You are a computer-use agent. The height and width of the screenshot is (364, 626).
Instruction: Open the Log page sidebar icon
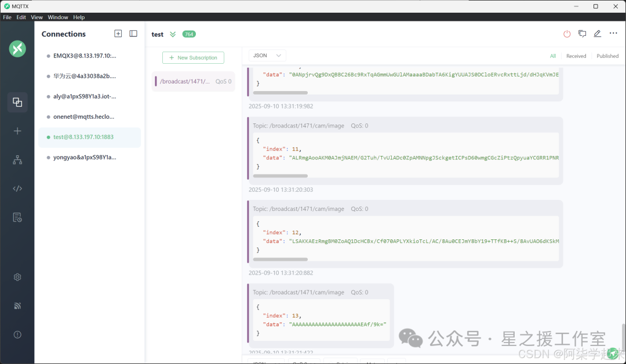tap(17, 217)
